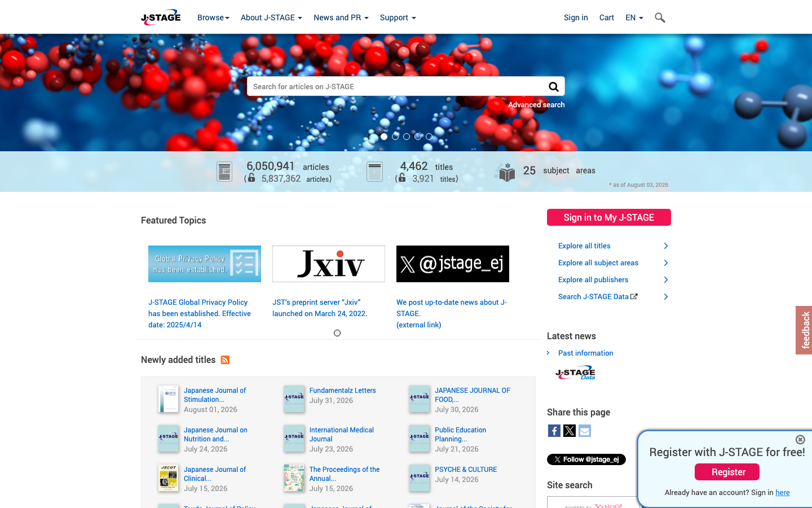The image size is (812, 508).
Task: Click Sign in in the top navigation
Action: [x=576, y=17]
